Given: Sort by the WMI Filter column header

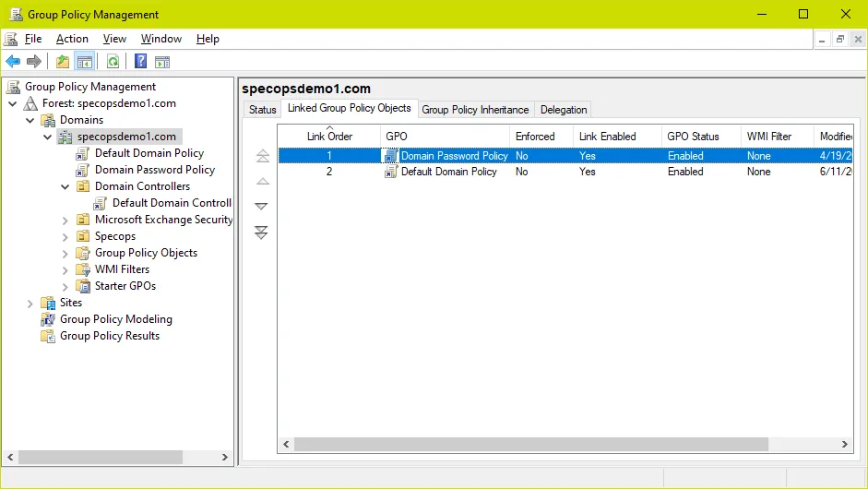Looking at the screenshot, I should coord(777,137).
